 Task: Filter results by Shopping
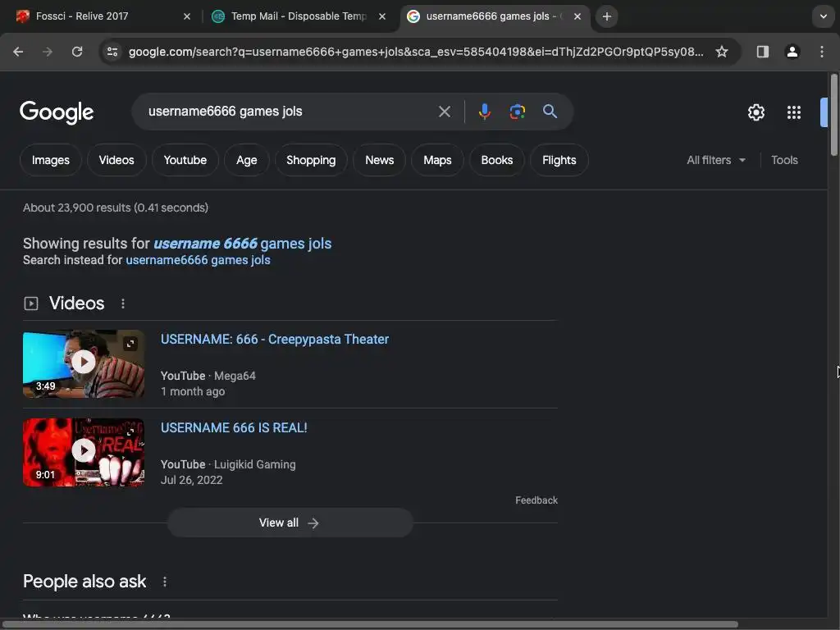(311, 160)
